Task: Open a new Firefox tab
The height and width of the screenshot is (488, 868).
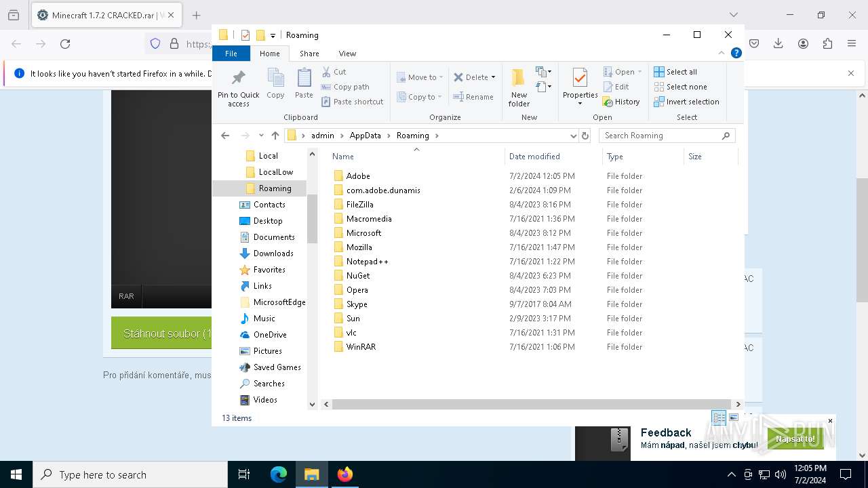Action: tap(197, 15)
